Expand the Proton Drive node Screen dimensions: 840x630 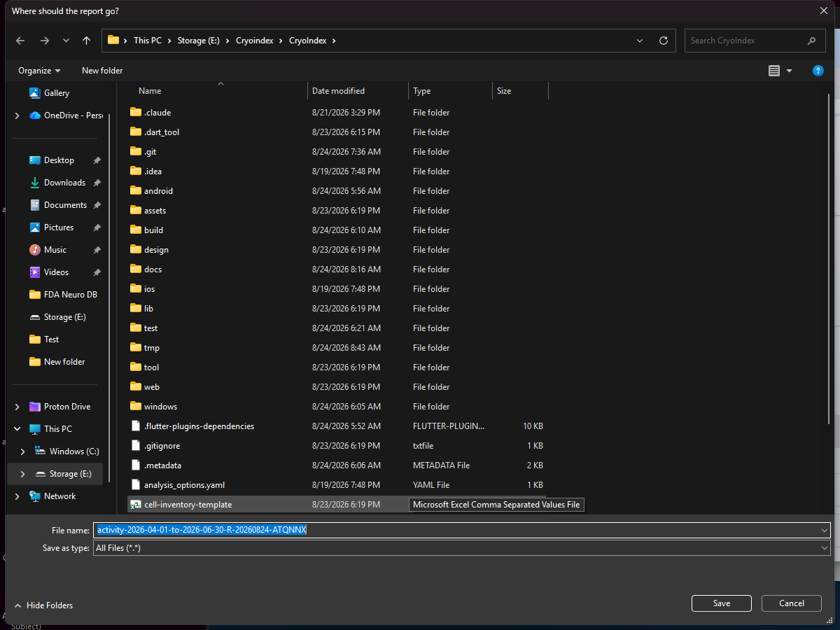point(17,407)
